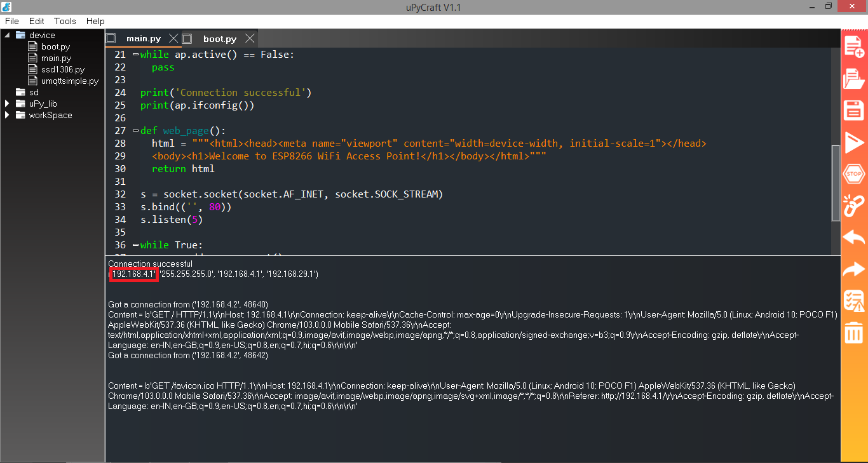Select umqttsimple.py in the device tree
868x463 pixels.
(x=69, y=81)
